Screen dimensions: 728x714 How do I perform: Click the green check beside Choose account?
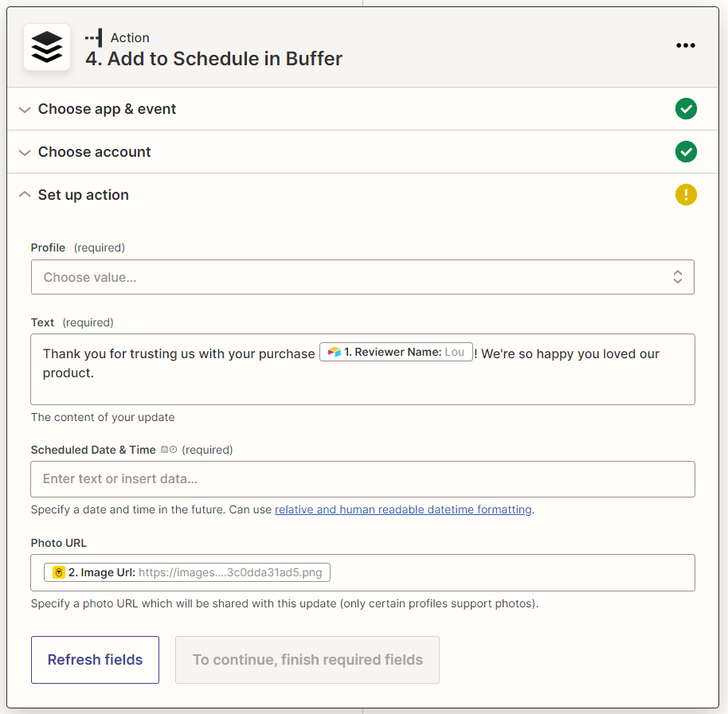(686, 152)
